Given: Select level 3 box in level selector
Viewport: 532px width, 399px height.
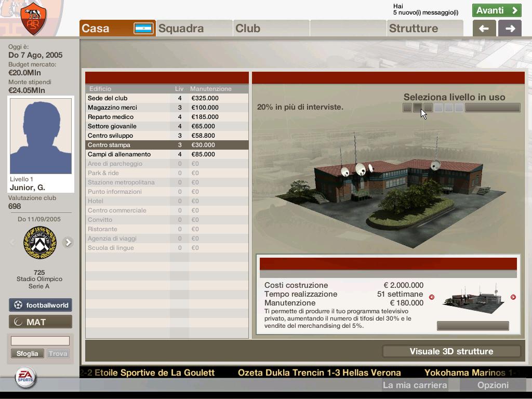Looking at the screenshot, I should tap(428, 108).
